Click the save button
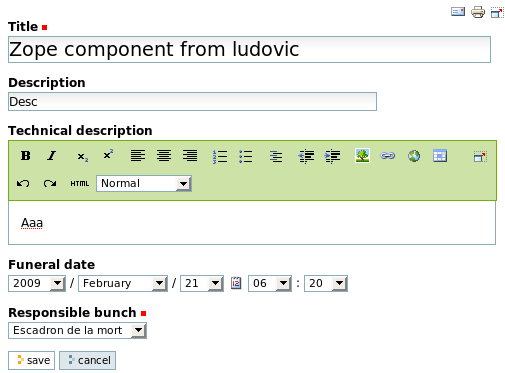Screen dimensions: 505x373 click(32, 360)
